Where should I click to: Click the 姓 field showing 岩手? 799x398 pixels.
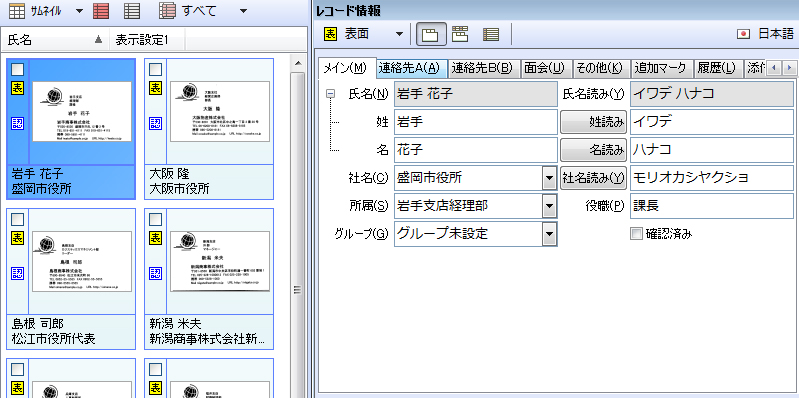476,122
